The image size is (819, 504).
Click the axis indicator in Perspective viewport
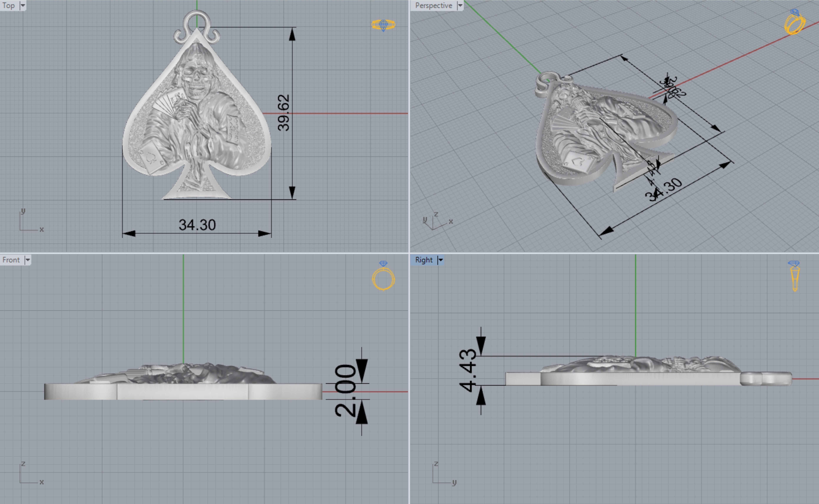437,221
